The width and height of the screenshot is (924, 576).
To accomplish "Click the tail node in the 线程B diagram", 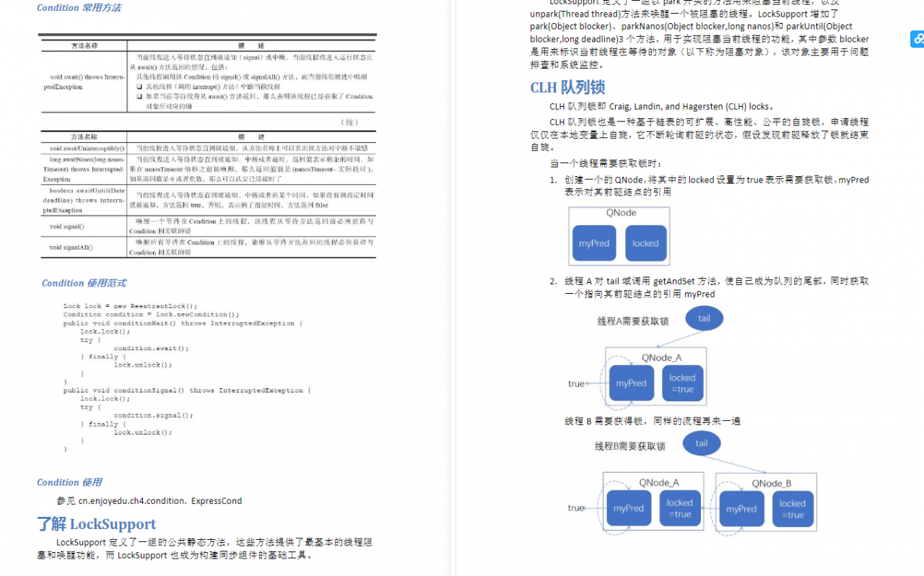I will tap(701, 443).
